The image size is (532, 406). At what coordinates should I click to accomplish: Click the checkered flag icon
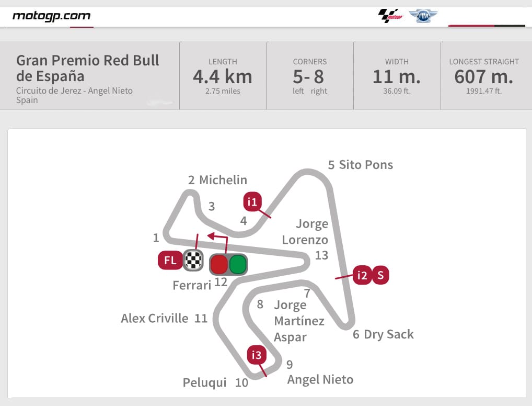point(193,260)
